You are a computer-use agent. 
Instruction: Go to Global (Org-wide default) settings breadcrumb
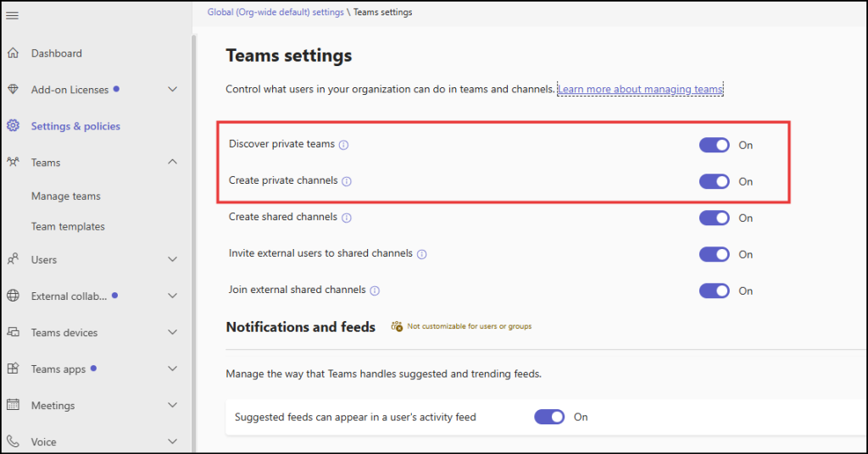point(275,12)
